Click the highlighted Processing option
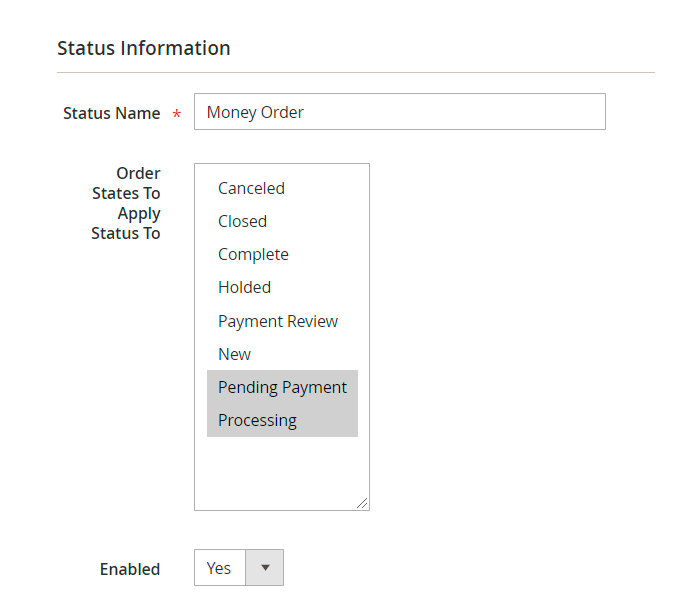The height and width of the screenshot is (605, 683). 257,420
